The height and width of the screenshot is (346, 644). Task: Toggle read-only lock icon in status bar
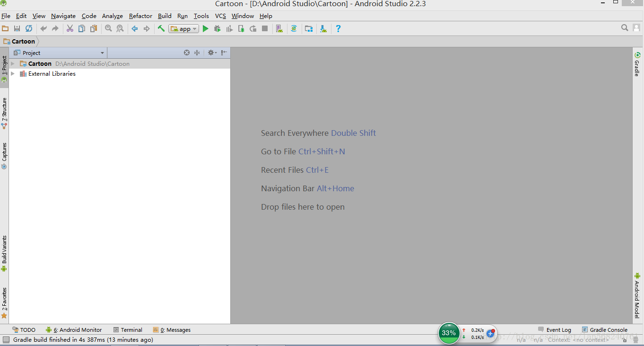[625, 340]
